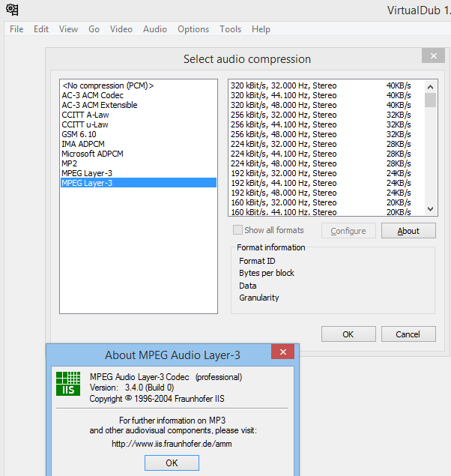Click the About button
This screenshot has height=476, width=451.
pos(408,231)
